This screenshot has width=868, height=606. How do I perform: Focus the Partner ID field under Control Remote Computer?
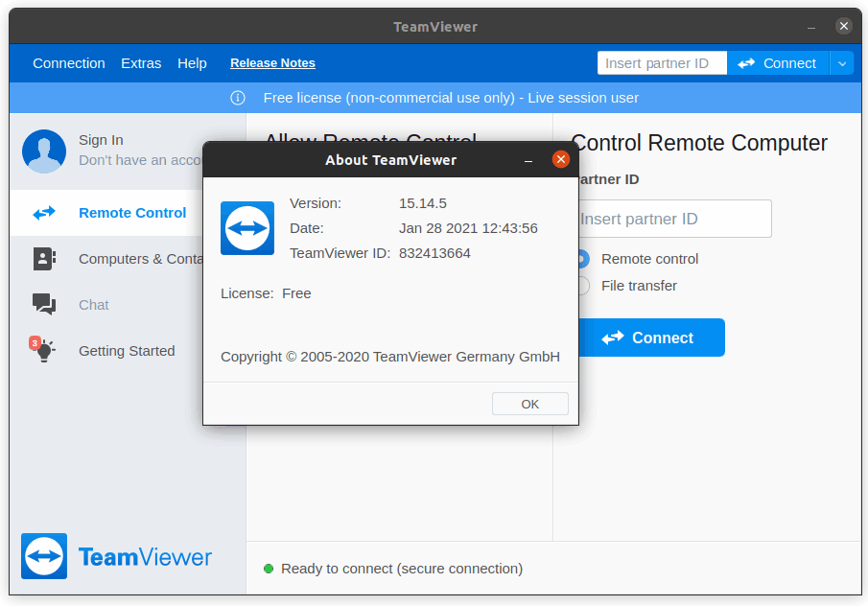[675, 219]
